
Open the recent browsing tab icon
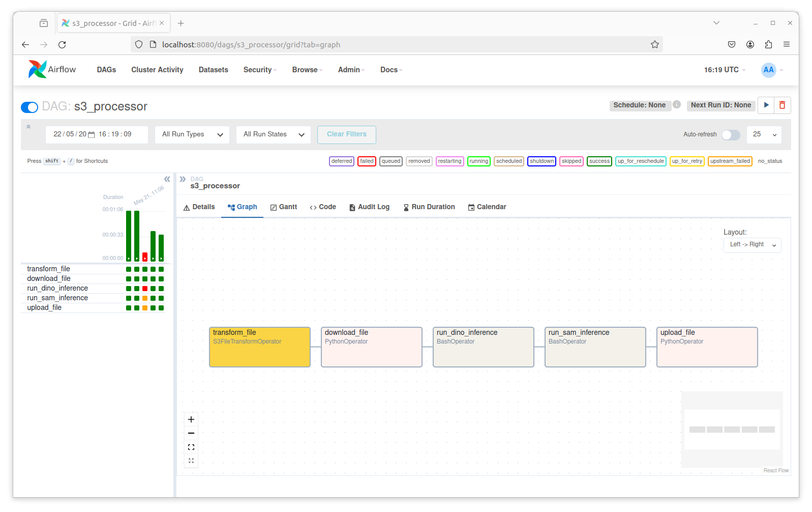[x=44, y=23]
